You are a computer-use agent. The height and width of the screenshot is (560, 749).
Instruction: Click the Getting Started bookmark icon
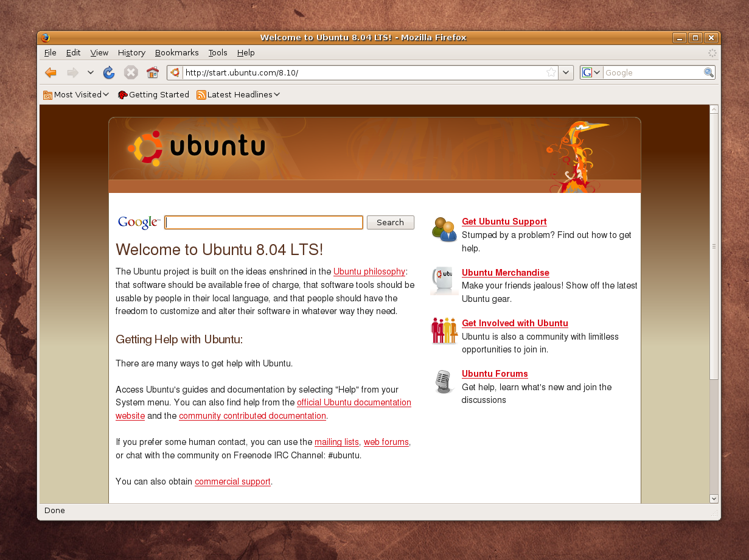point(122,95)
